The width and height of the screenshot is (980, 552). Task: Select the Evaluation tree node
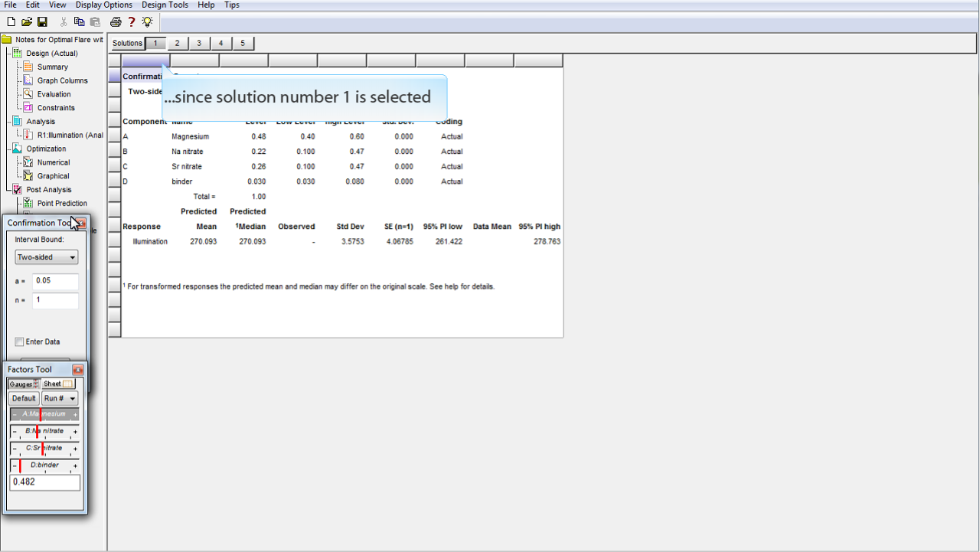[54, 94]
